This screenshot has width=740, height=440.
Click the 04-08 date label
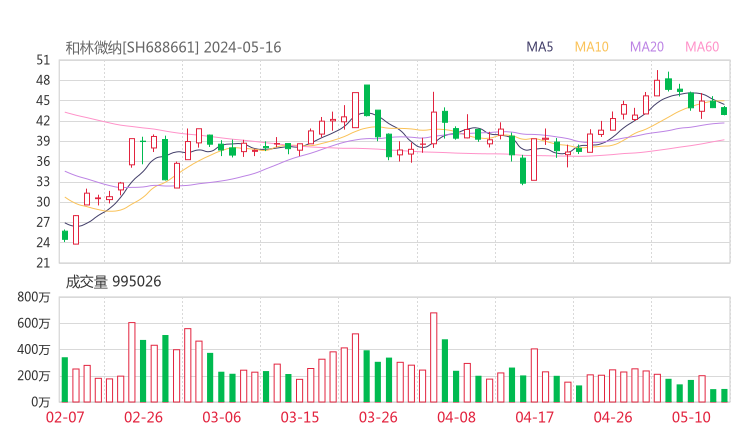[456, 417]
